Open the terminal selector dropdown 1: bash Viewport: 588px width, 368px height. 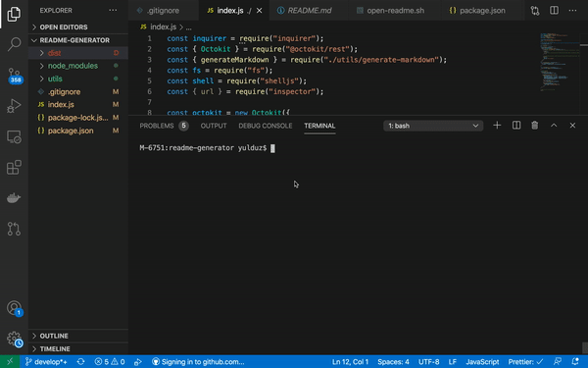433,126
